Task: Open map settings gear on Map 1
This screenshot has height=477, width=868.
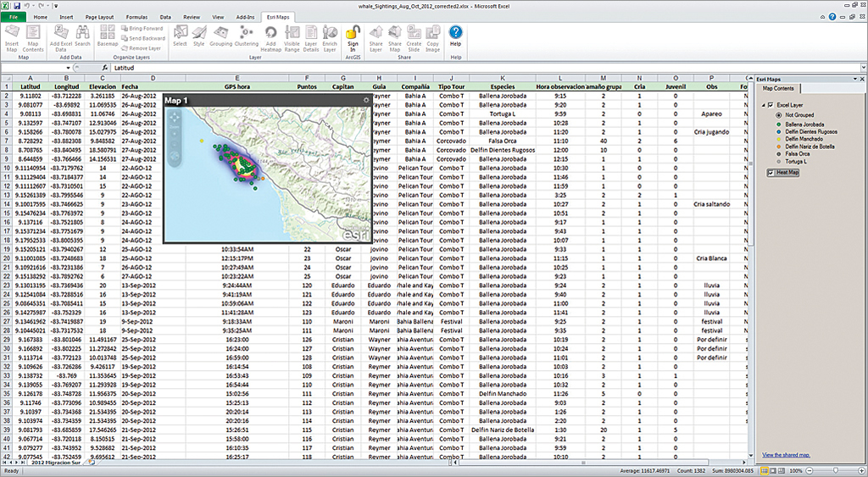Action: click(367, 100)
